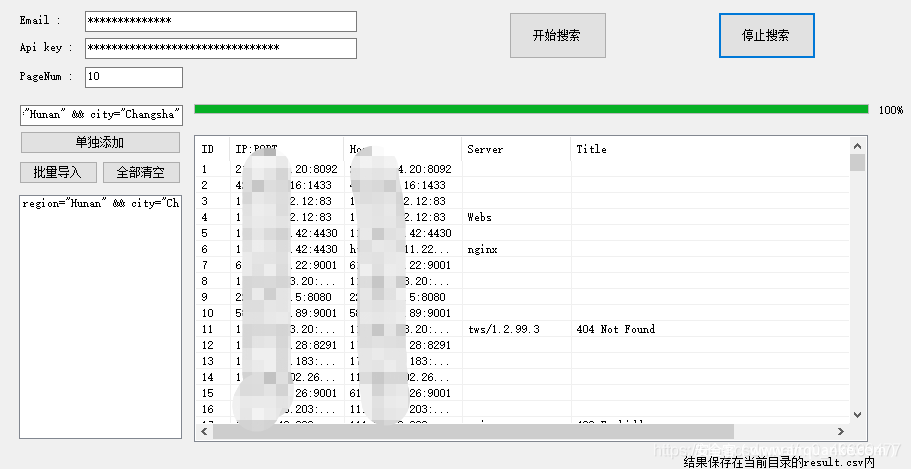Image resolution: width=911 pixels, height=469 pixels.
Task: Sort by the IP:PORT column header
Action: tap(285, 149)
